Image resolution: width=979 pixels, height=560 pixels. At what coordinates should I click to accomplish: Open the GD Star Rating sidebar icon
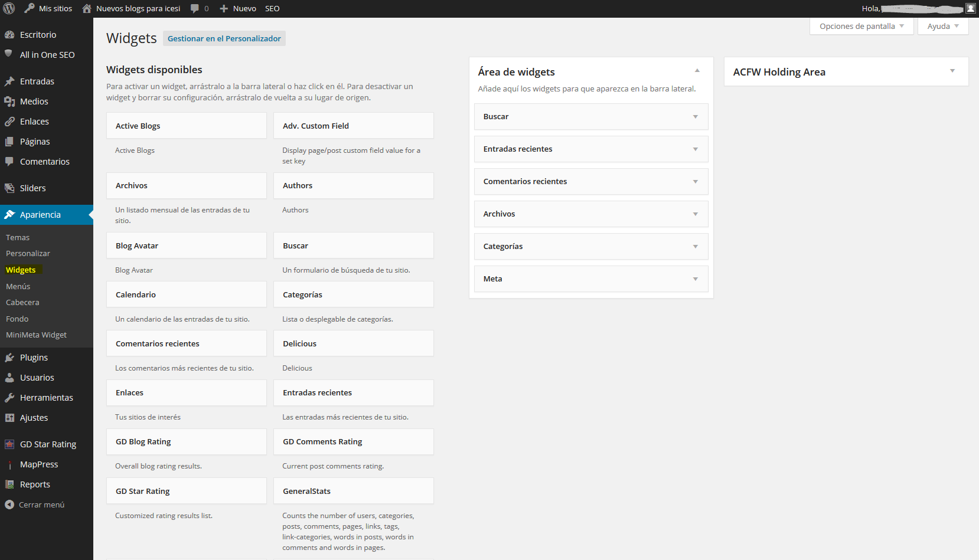9,444
